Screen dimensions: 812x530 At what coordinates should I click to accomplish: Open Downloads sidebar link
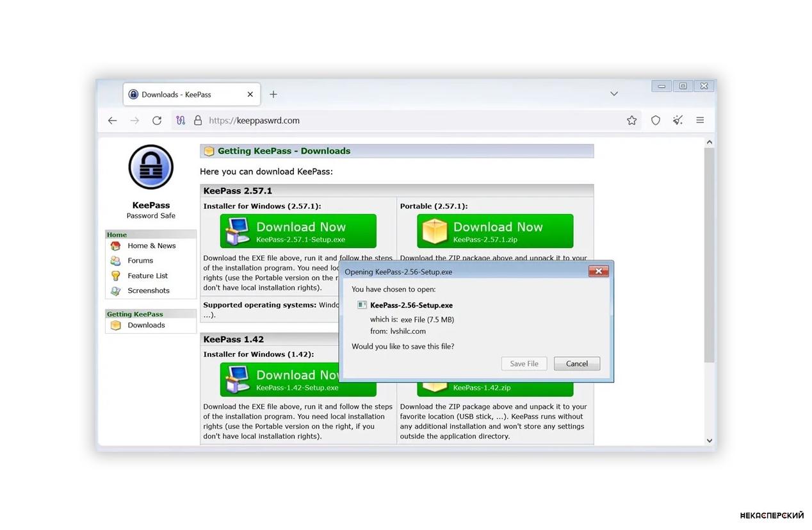click(x=146, y=325)
